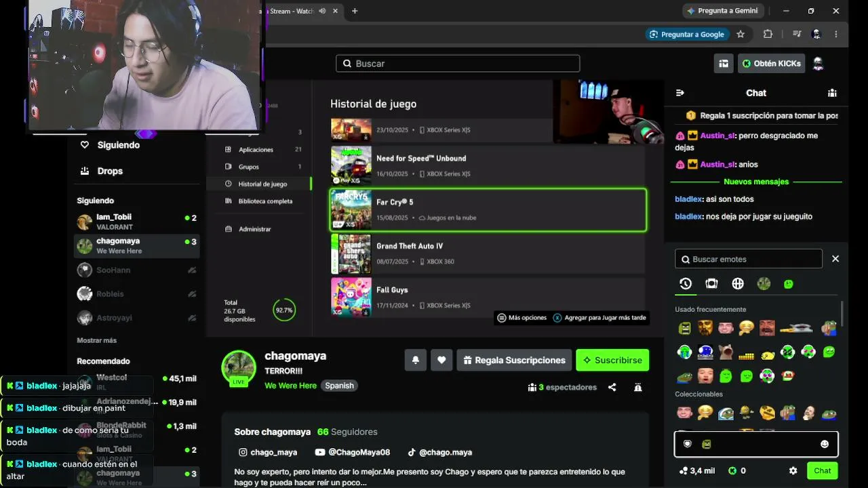
Task: Switch to the subscriber emotes tab icon
Action: click(711, 284)
